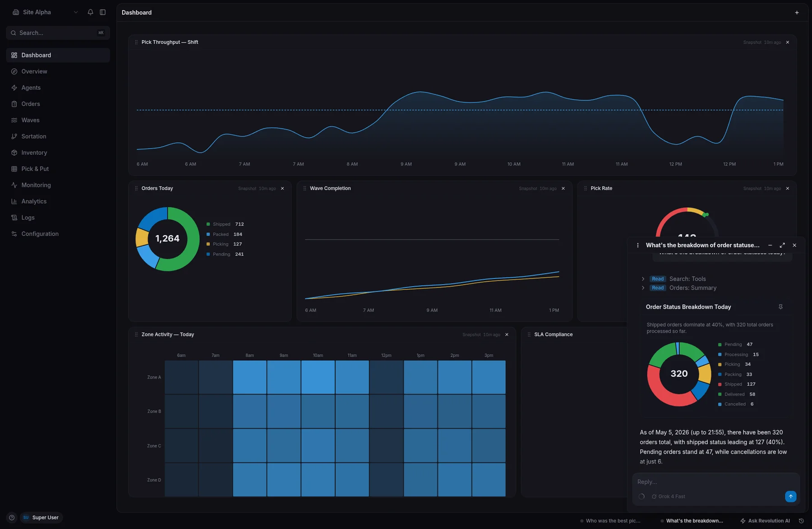This screenshot has height=529, width=812.
Task: Click the Pending legend entry showing 241
Action: [225, 255]
